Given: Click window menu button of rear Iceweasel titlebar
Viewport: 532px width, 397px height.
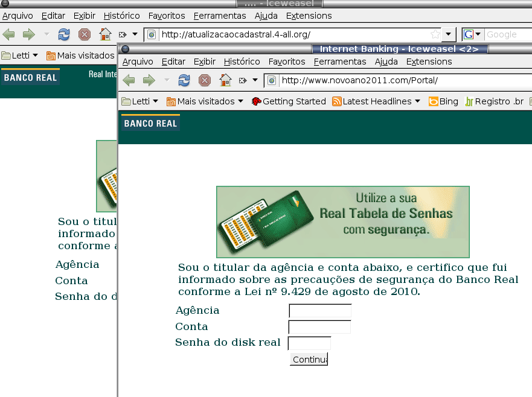Looking at the screenshot, I should point(5,4).
